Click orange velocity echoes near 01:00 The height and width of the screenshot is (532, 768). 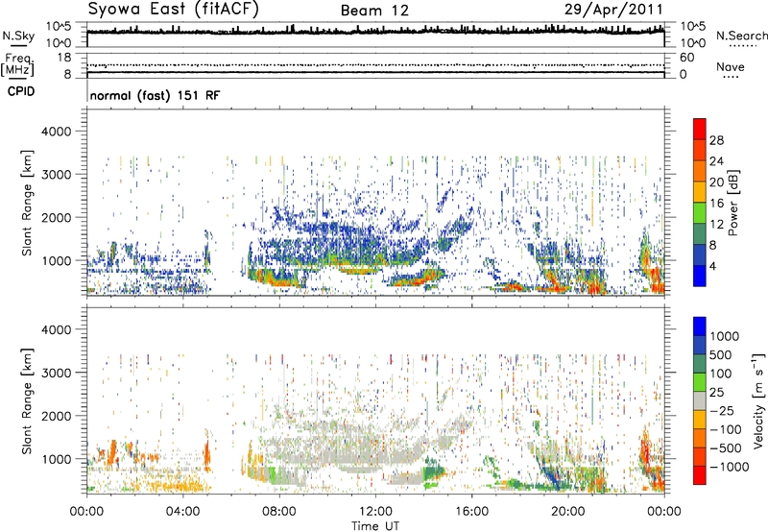pos(112,451)
